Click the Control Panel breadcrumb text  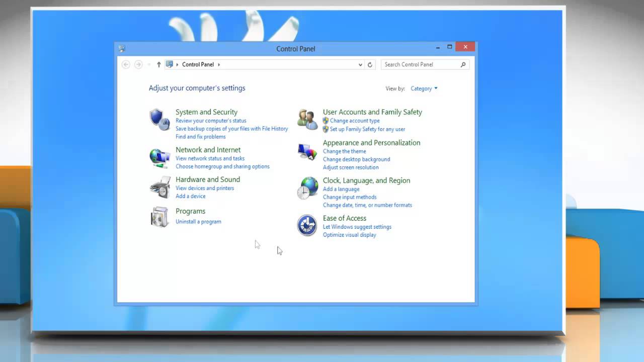coord(198,64)
